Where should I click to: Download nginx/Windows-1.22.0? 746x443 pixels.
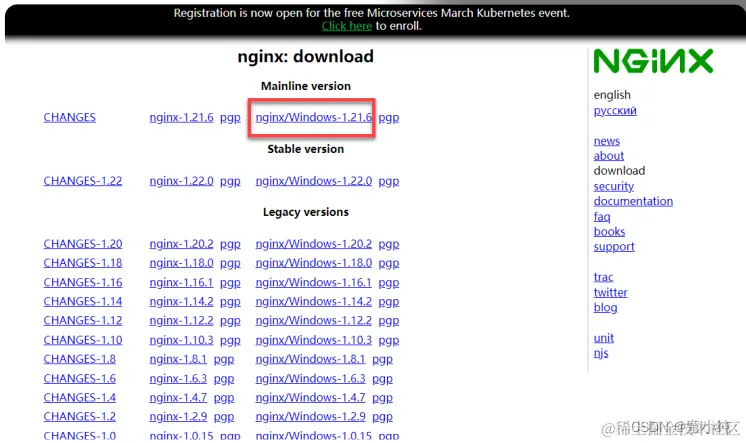(x=314, y=181)
